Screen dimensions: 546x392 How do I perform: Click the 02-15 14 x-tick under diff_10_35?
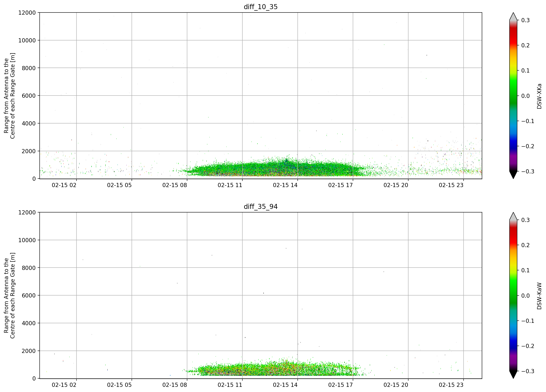(285, 185)
